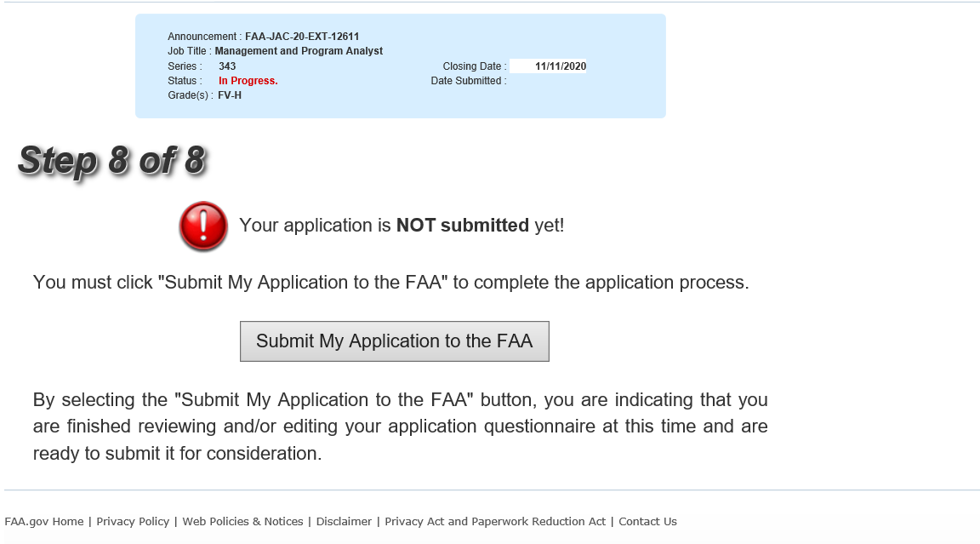980x544 pixels.
Task: Open Privacy Act and Paperwork Reduction Act link
Action: pos(495,521)
